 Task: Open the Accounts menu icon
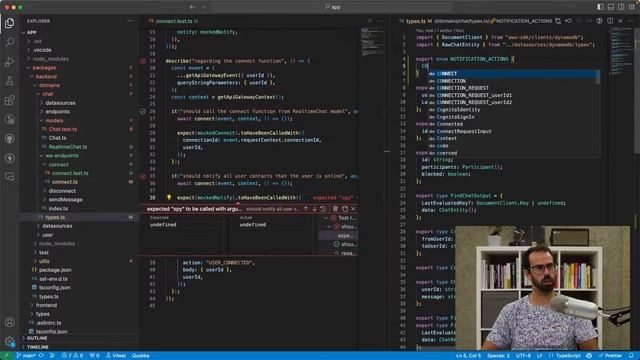click(x=9, y=322)
